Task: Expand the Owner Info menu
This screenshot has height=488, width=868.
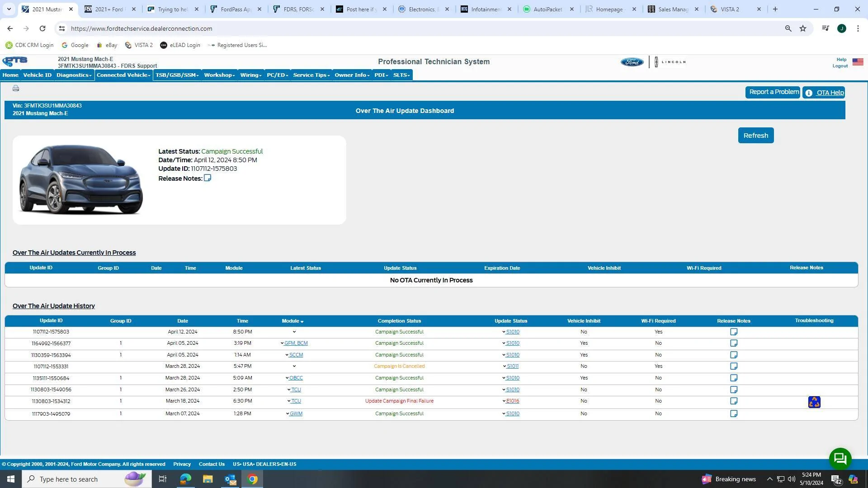Action: pyautogui.click(x=352, y=75)
